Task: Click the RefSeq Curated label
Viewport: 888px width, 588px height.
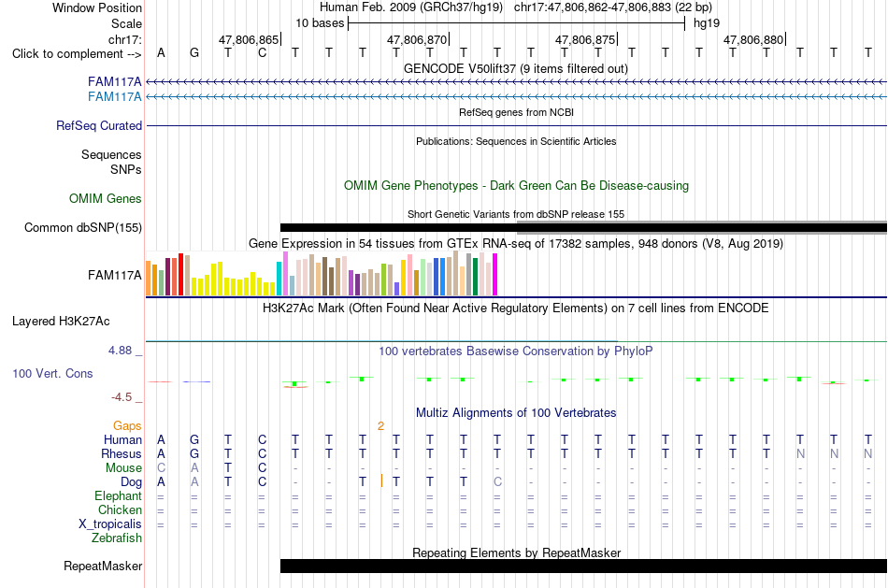Action: (98, 126)
